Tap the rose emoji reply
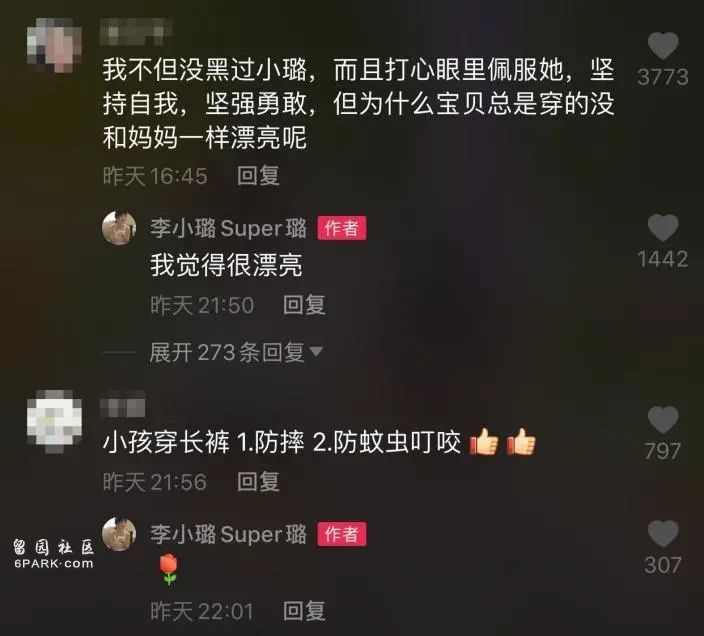This screenshot has width=704, height=636. pyautogui.click(x=169, y=569)
